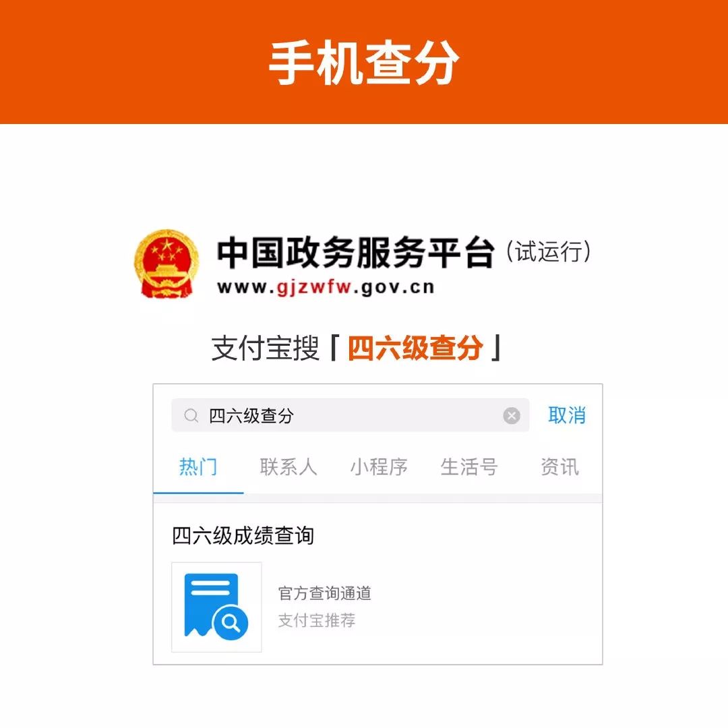Select the 热门 tab
Screen dimensions: 728x728
(x=198, y=466)
